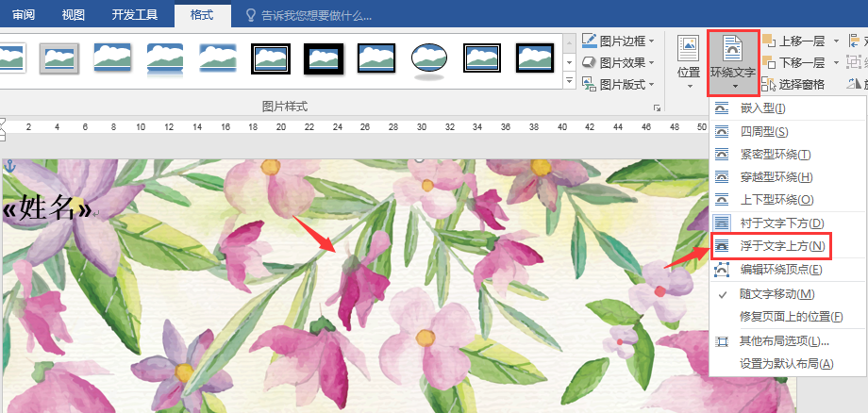Screen dimensions: 868x413
Task: Click the lightbulb icon beside the search box
Action: click(x=251, y=15)
